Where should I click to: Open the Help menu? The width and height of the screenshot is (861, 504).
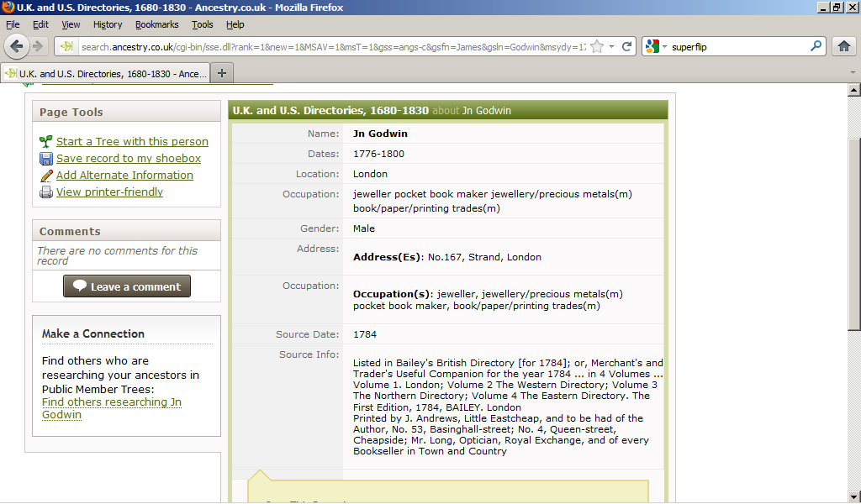pyautogui.click(x=235, y=24)
